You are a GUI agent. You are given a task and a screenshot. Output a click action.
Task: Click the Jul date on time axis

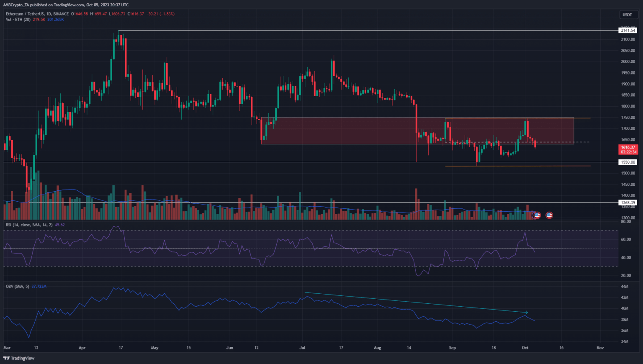[302, 348]
